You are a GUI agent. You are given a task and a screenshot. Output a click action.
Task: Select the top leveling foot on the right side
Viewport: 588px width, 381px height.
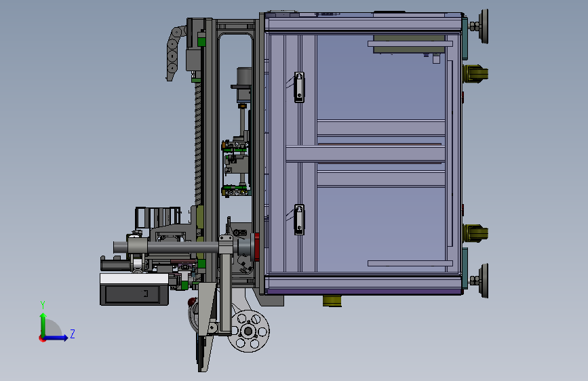click(479, 26)
